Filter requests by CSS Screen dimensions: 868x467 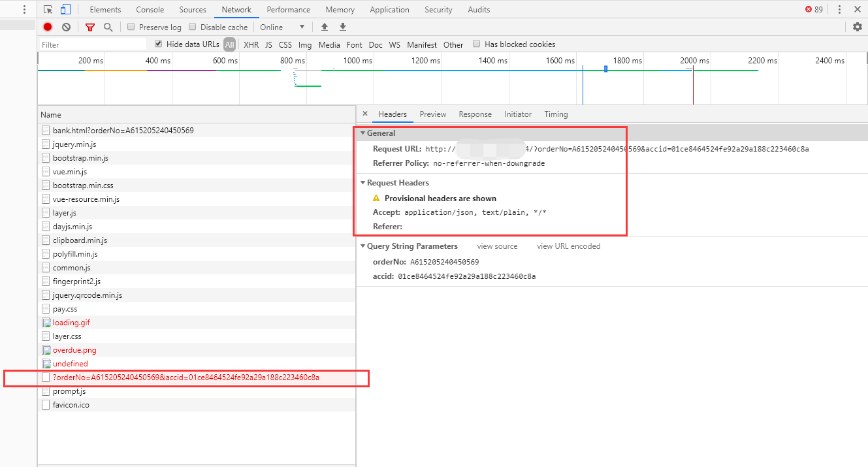285,44
